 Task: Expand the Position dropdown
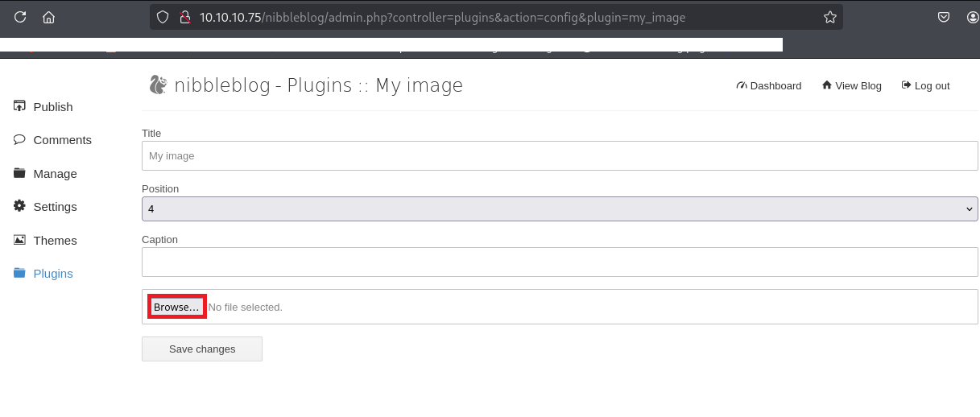(x=560, y=208)
